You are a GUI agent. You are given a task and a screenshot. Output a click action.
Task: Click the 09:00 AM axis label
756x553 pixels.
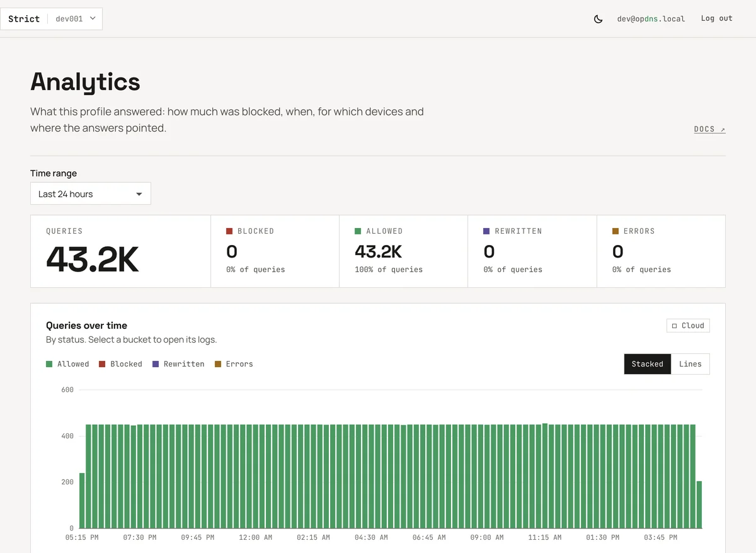tap(486, 538)
